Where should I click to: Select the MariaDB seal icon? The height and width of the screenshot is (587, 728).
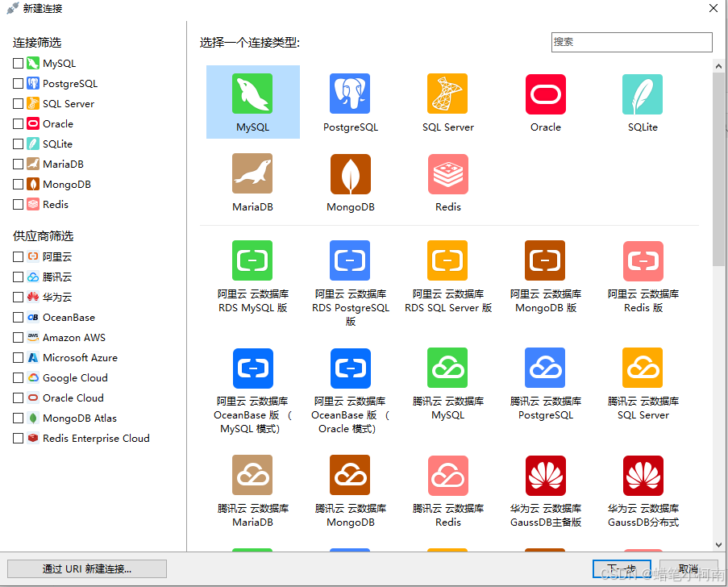point(252,173)
